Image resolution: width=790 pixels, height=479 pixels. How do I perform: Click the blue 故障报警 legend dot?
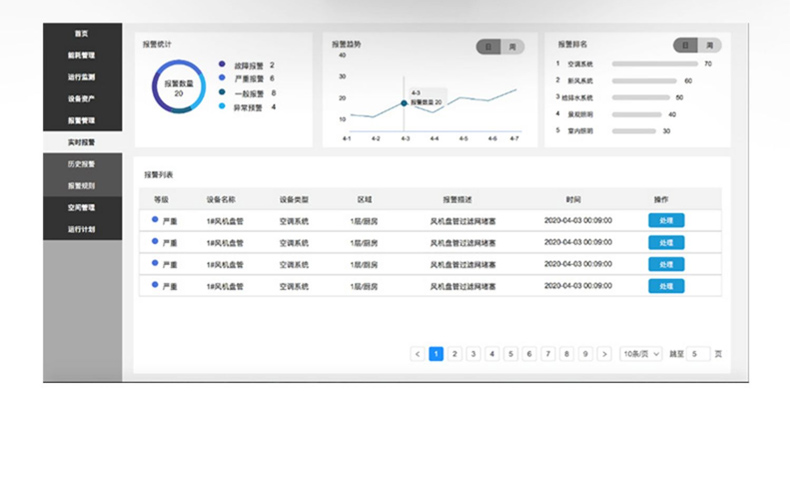click(222, 65)
